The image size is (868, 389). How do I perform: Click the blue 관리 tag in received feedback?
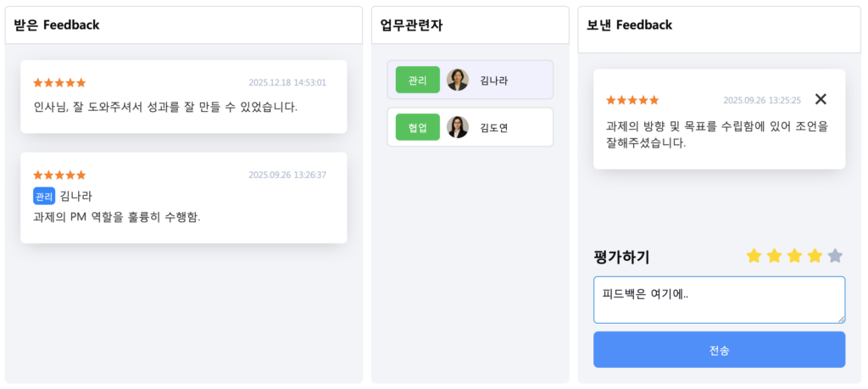(x=44, y=197)
